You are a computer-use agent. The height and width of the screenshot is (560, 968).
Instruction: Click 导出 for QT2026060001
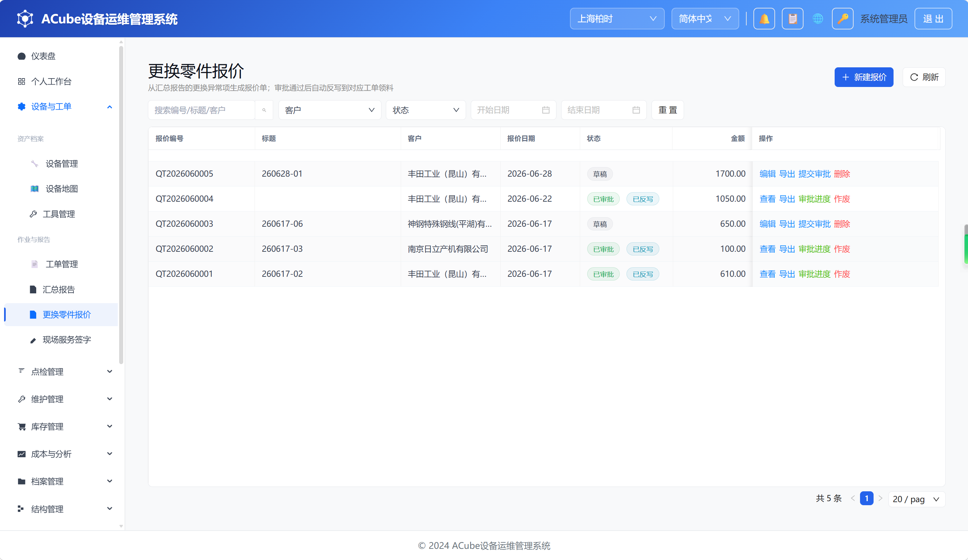point(787,274)
